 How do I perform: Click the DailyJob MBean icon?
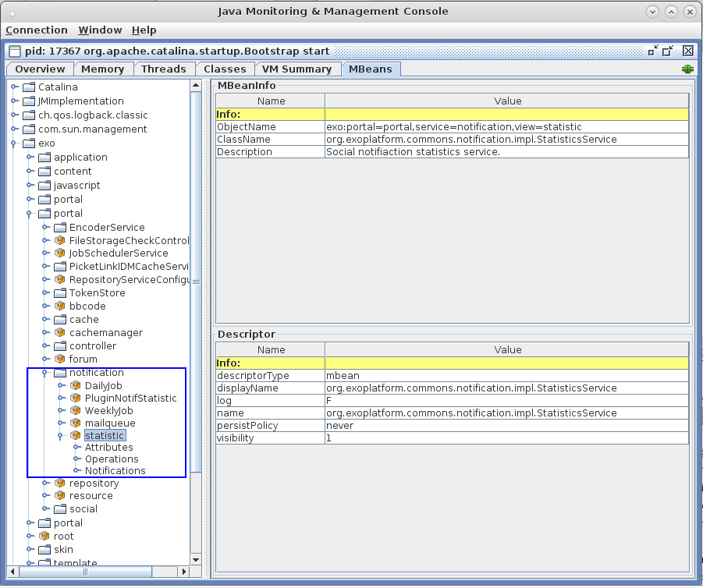click(x=76, y=385)
